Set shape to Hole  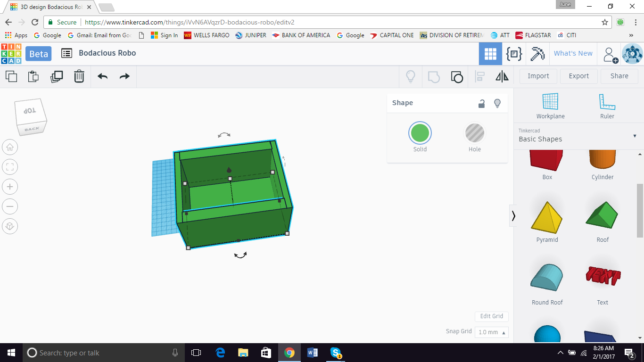(475, 138)
